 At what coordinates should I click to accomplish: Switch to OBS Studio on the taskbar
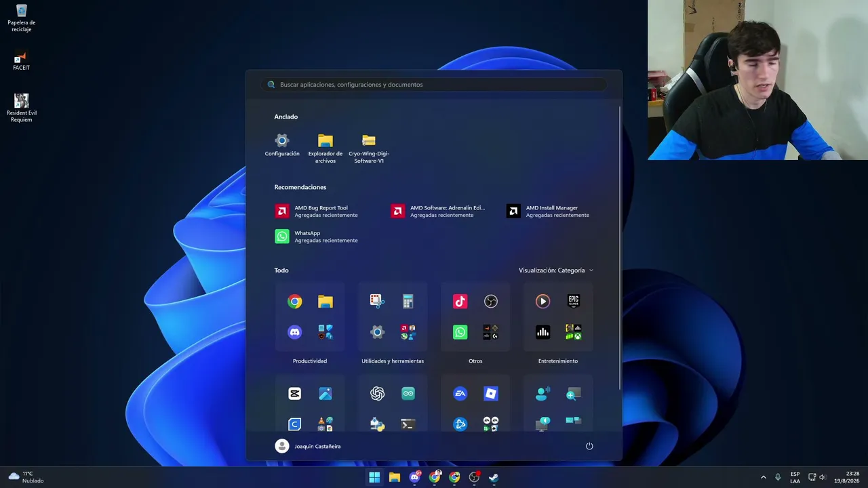[474, 477]
